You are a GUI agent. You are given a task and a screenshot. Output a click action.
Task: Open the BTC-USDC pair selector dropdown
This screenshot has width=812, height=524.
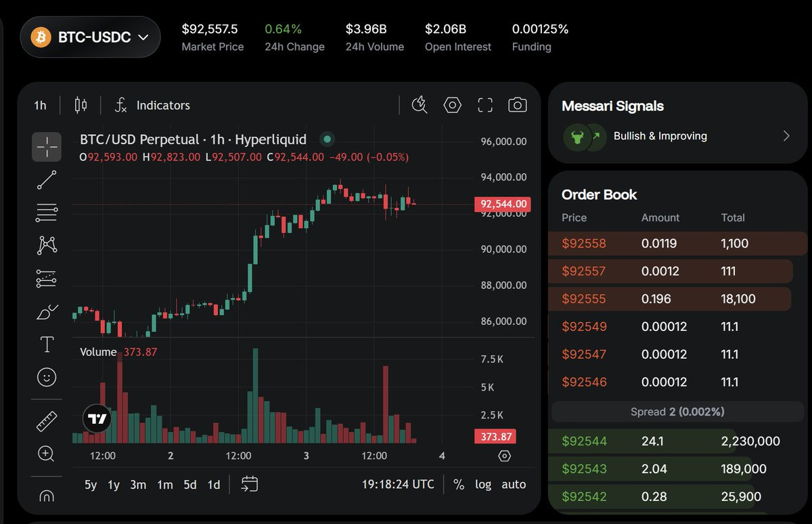point(90,37)
